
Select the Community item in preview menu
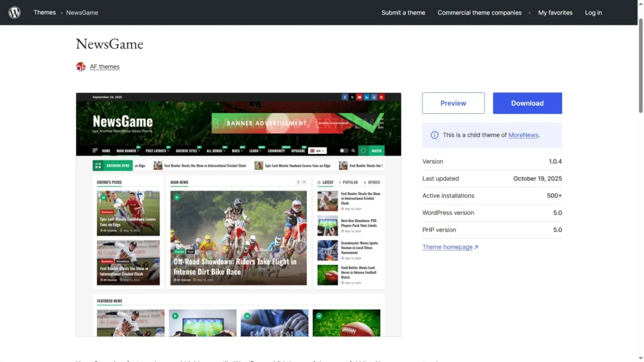point(276,151)
